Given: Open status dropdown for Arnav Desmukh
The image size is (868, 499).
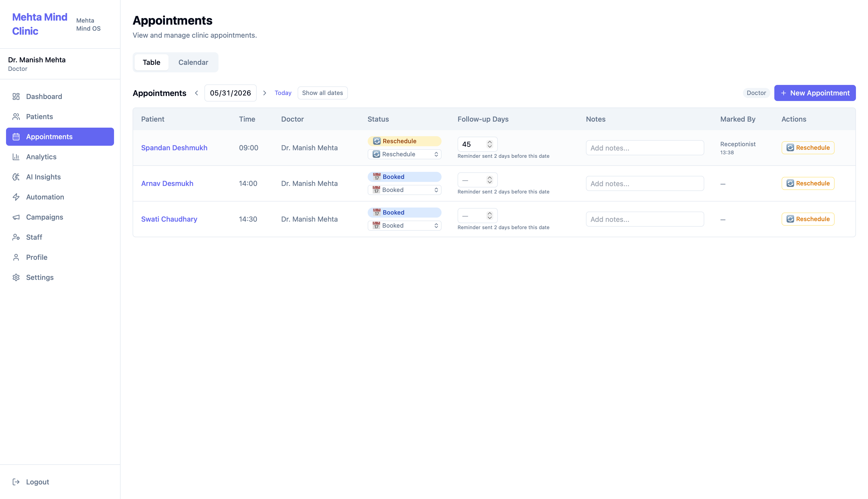Looking at the screenshot, I should [x=404, y=190].
